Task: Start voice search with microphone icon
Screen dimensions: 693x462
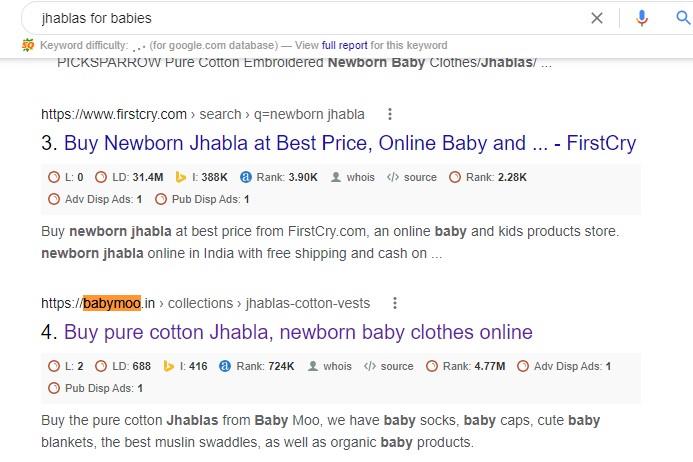Action: tap(642, 18)
